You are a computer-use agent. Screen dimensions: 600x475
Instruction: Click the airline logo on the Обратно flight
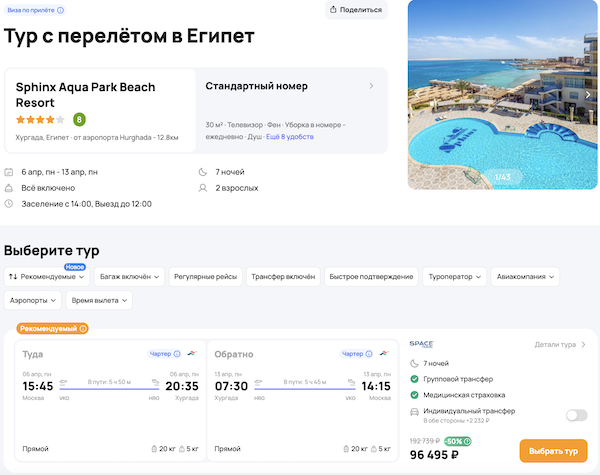click(382, 354)
